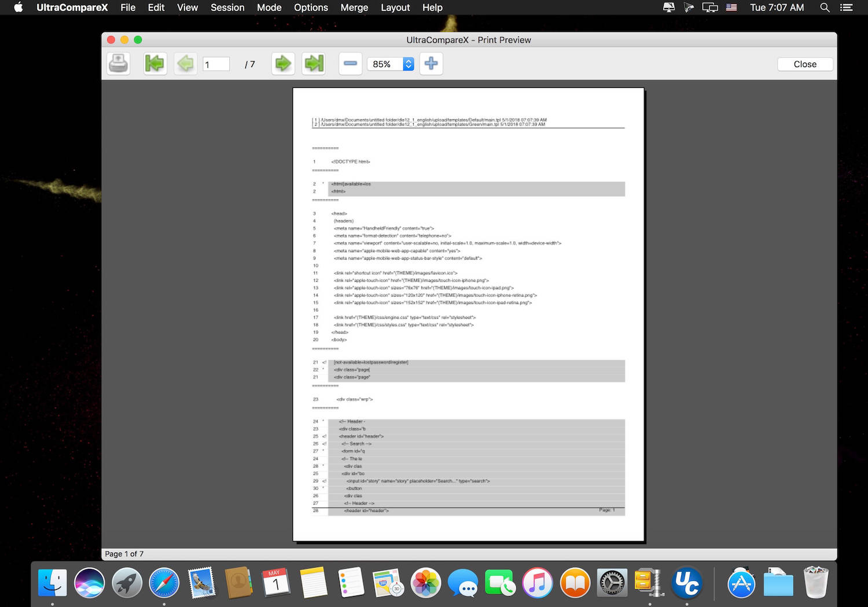Go to the previous page arrow
Viewport: 868px width, 607px height.
(186, 64)
